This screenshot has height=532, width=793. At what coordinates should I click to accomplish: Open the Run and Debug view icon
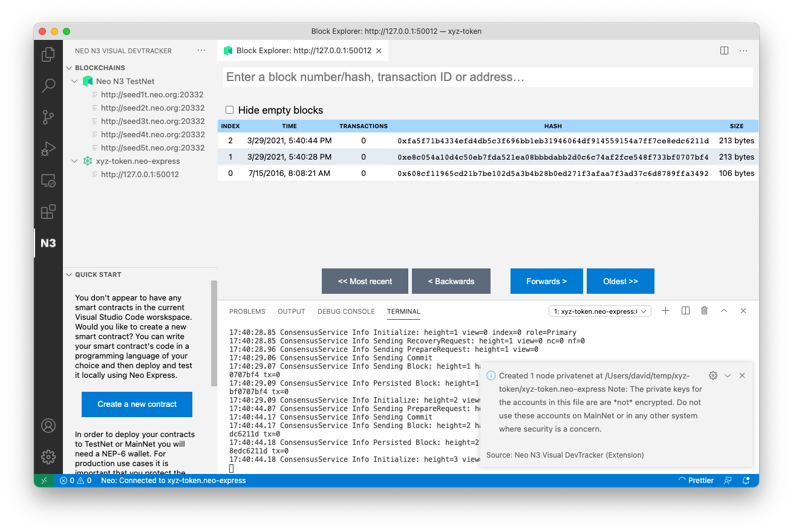point(48,149)
